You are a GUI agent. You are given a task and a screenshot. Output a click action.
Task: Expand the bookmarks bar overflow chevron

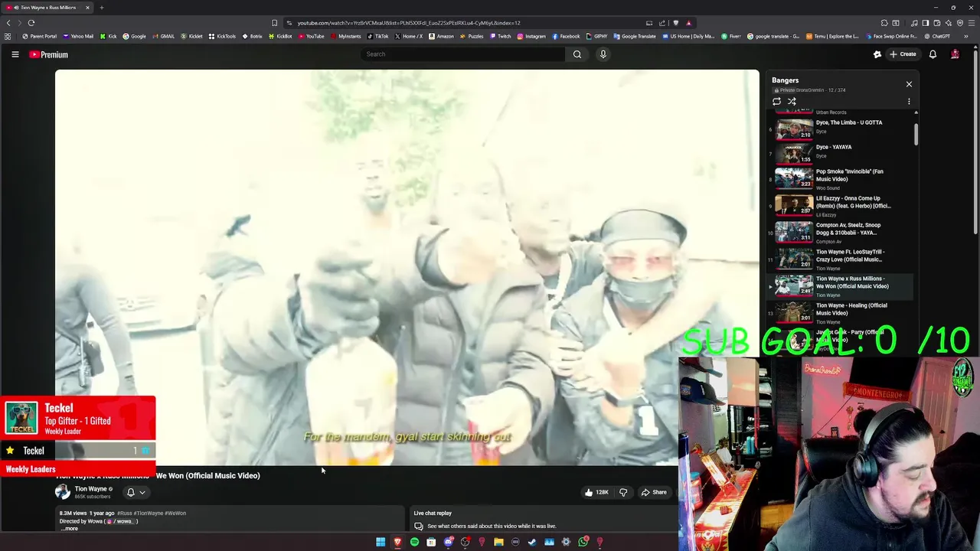[965, 36]
